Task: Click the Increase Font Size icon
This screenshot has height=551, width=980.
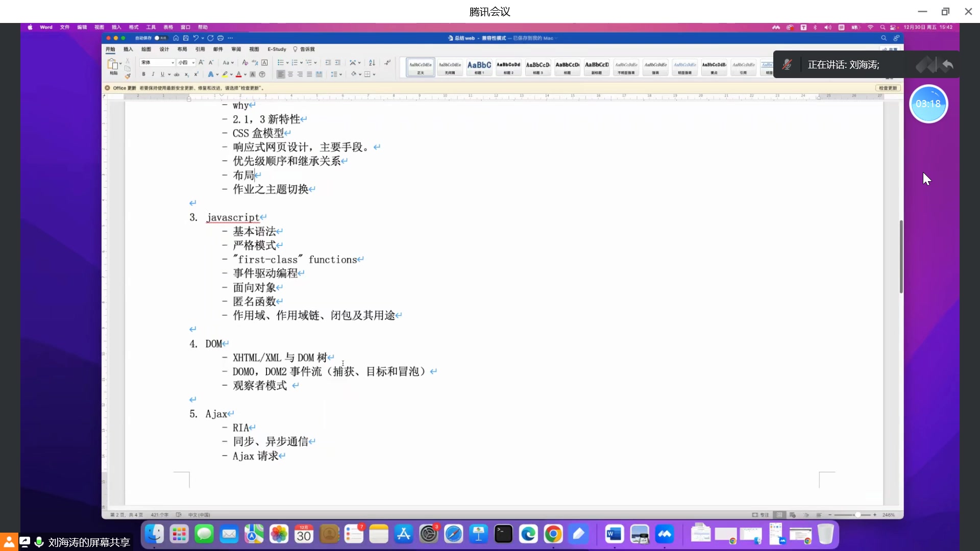Action: coord(201,63)
